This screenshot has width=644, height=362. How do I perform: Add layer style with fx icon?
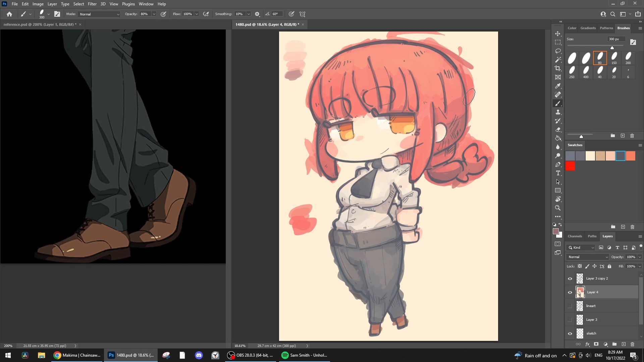[587, 344]
